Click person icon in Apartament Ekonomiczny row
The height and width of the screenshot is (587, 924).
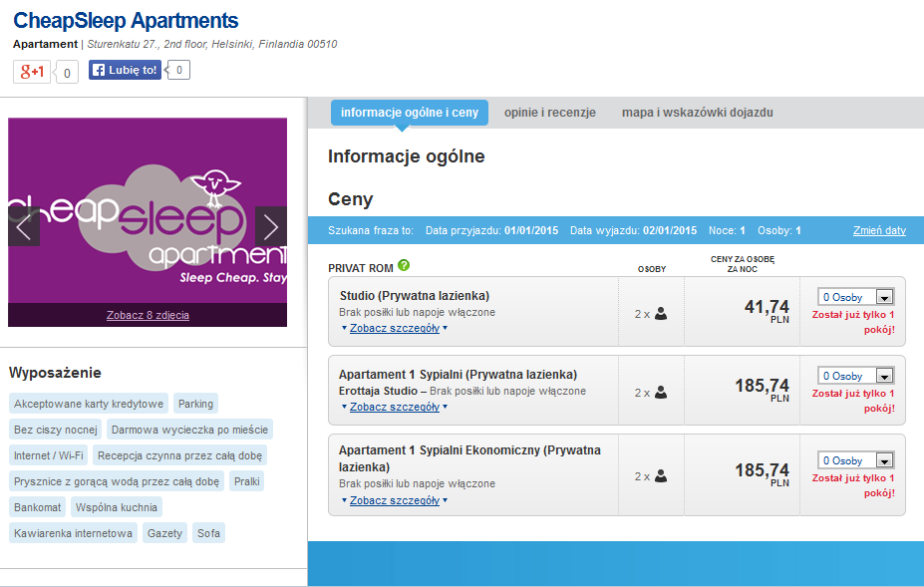click(661, 476)
